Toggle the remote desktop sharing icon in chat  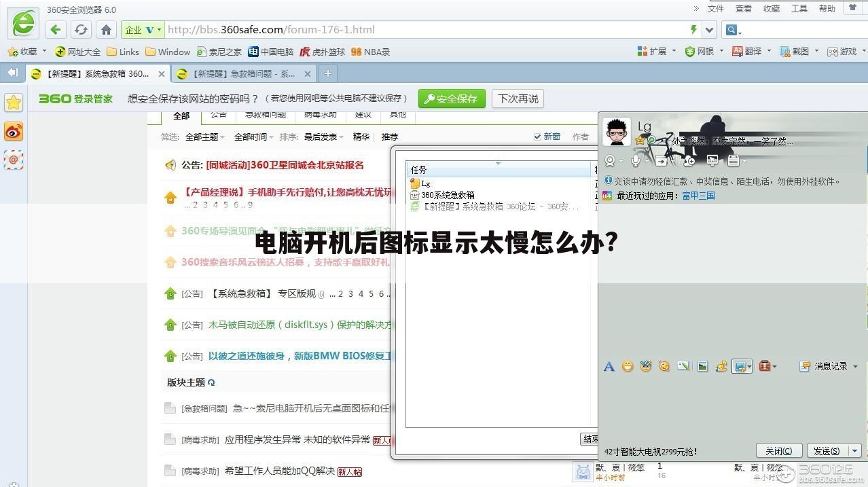pos(713,161)
